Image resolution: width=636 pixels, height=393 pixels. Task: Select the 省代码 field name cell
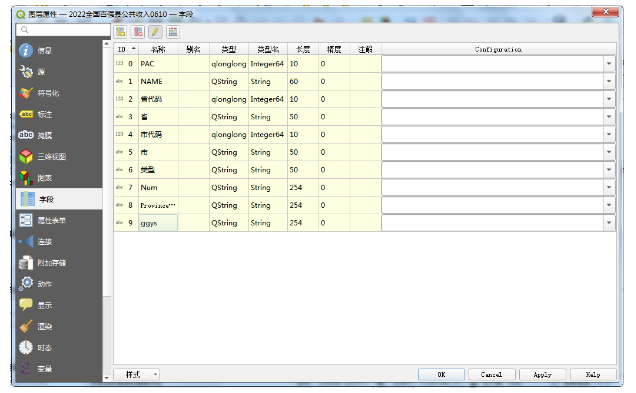click(x=158, y=99)
